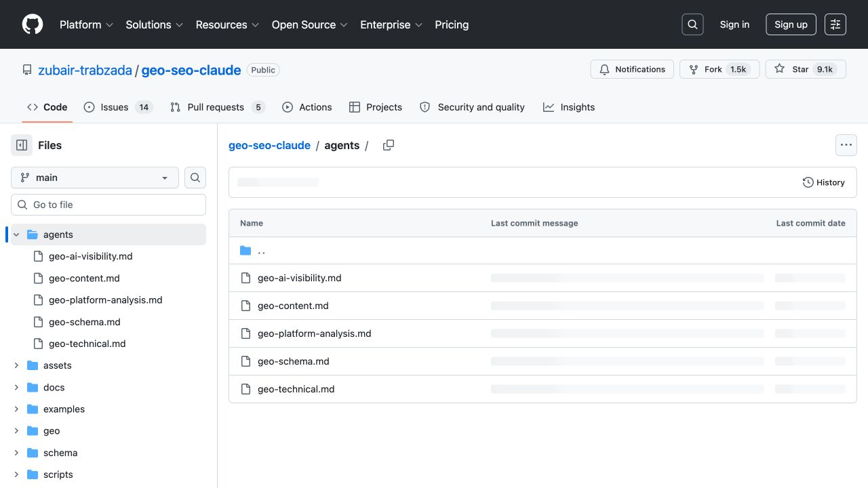Image resolution: width=868 pixels, height=488 pixels.
Task: Collapse the file tree side panel icon
Action: coord(22,145)
